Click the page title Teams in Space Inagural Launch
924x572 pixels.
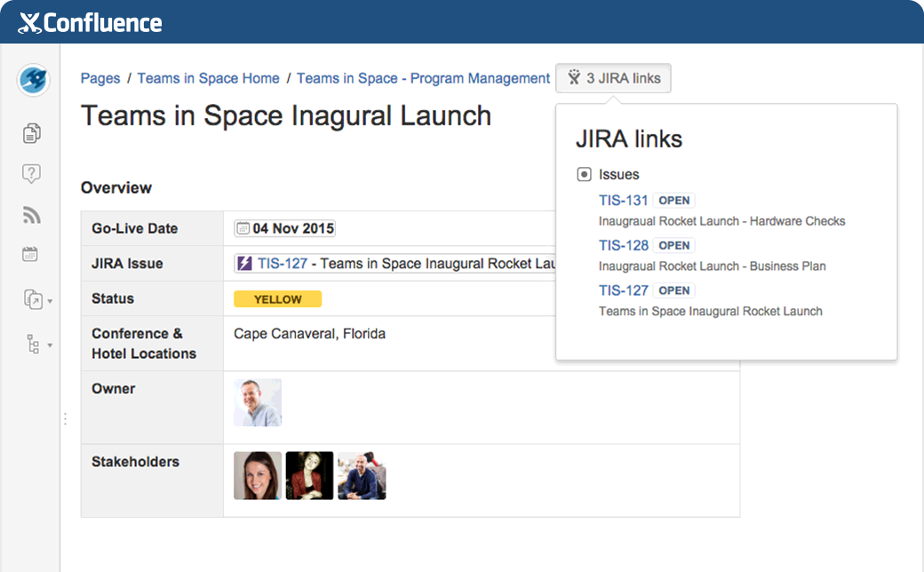click(x=286, y=115)
